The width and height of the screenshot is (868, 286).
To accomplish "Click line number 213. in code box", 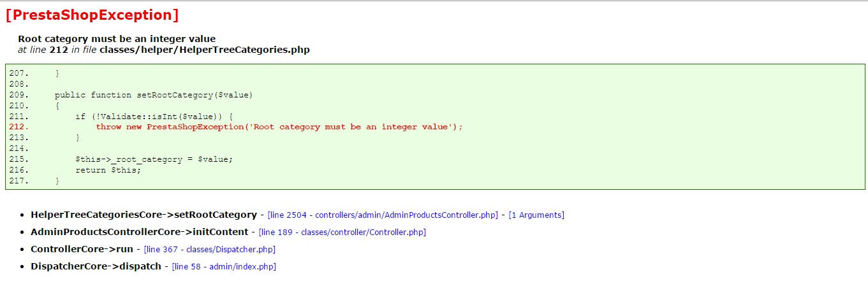I will (19, 138).
